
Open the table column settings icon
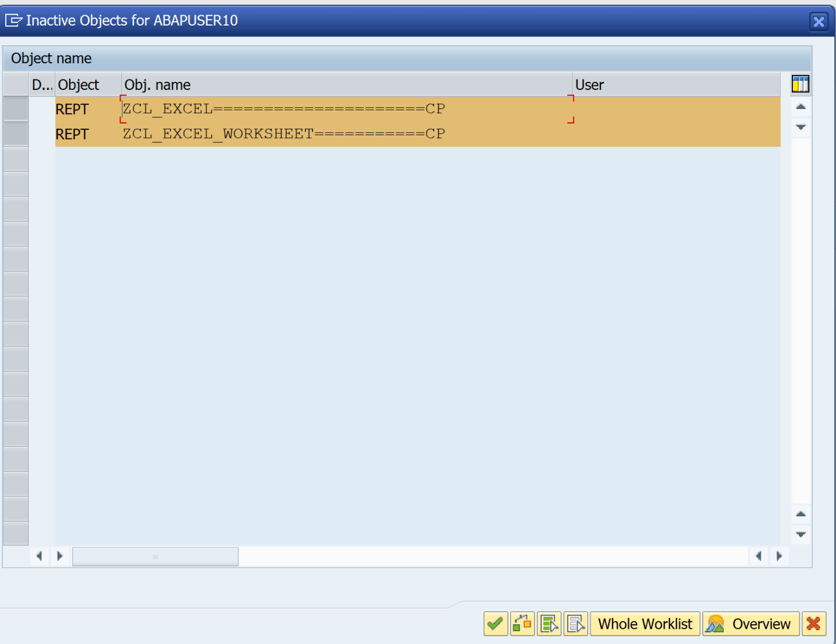click(x=800, y=84)
